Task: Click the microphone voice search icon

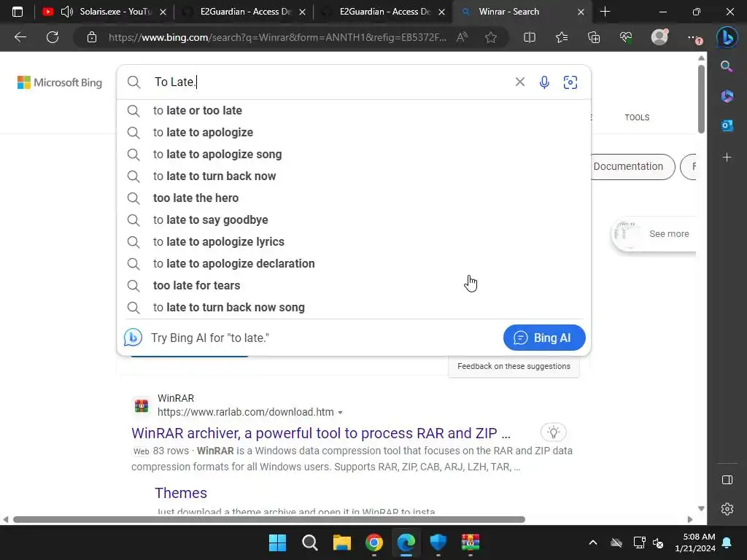Action: (544, 82)
